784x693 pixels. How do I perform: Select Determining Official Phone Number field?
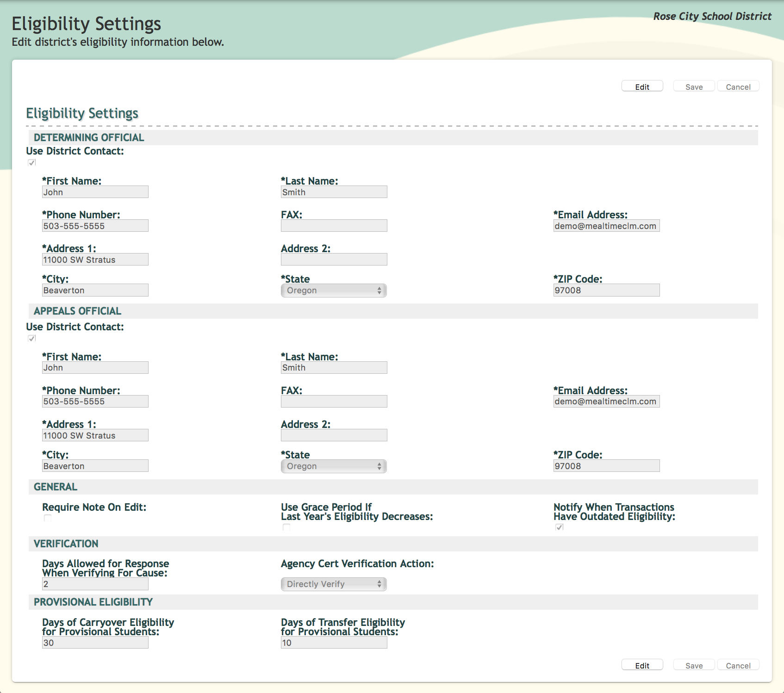(x=95, y=226)
